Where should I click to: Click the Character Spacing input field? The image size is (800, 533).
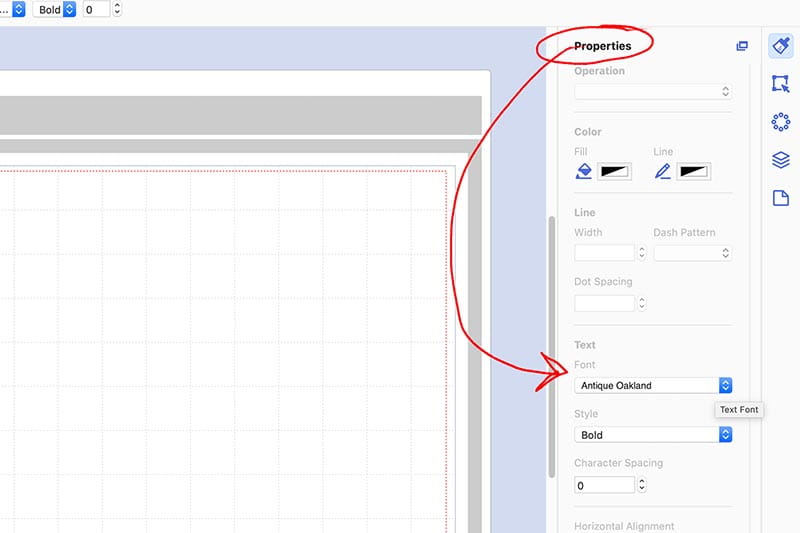point(604,485)
